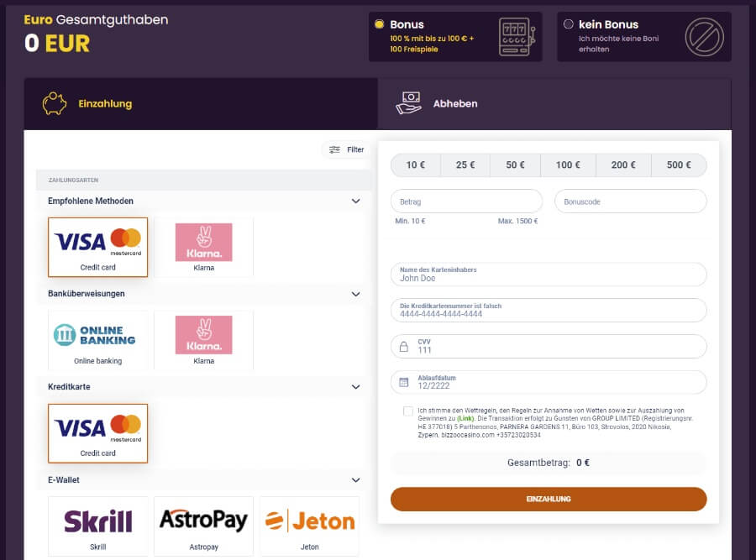Click the 0 EUR balance text
756x560 pixels.
tap(57, 44)
